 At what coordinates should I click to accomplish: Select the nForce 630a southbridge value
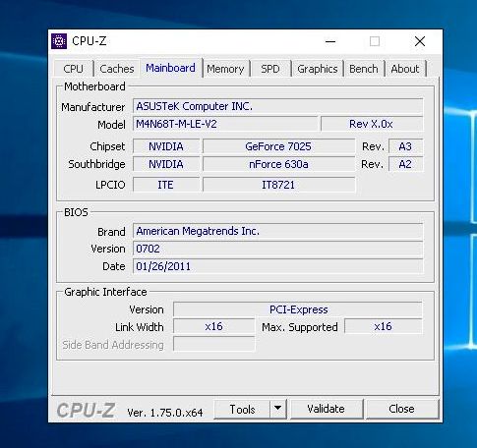tap(278, 164)
